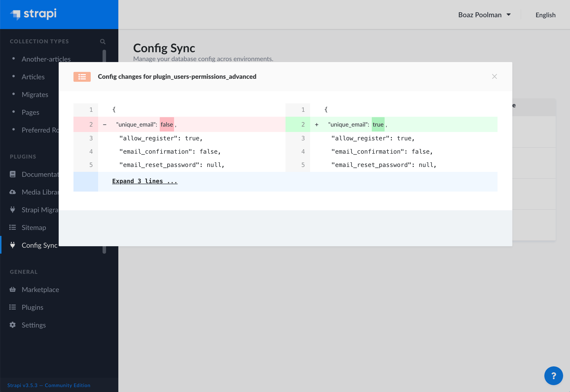Open Another-articles collection type

pyautogui.click(x=46, y=59)
